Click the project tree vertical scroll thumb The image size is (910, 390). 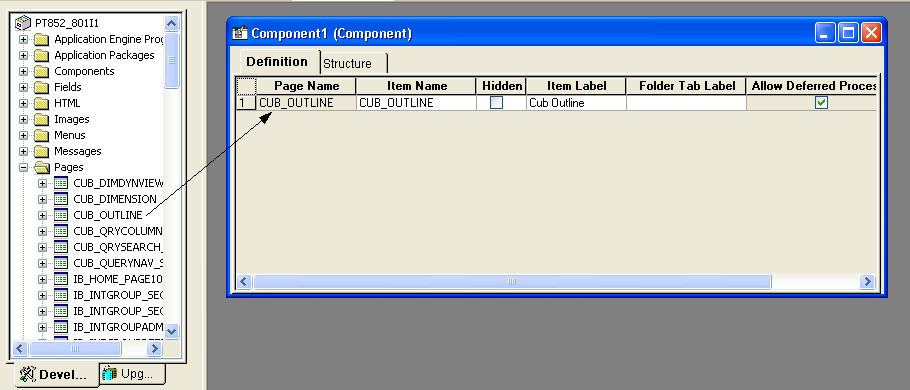coord(171,60)
